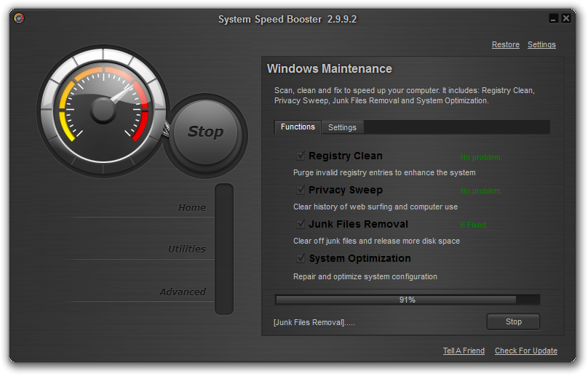Click the '[Junk Files Removal].....' status text

314,322
